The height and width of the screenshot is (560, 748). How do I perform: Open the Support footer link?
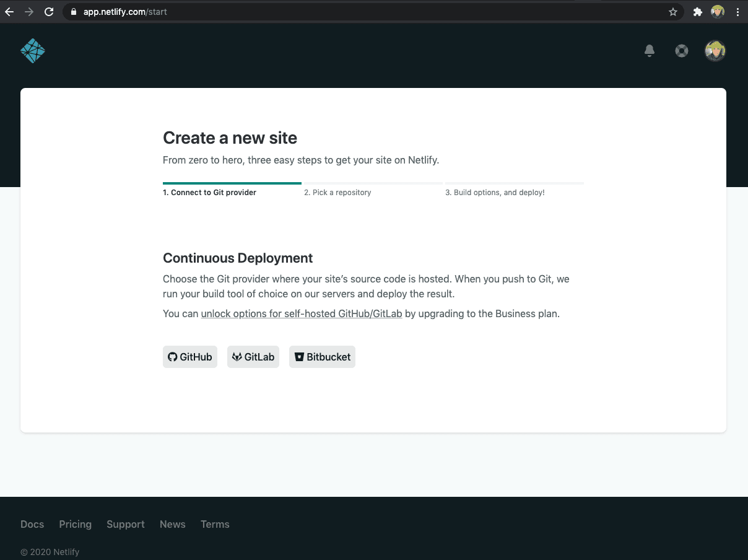(126, 524)
